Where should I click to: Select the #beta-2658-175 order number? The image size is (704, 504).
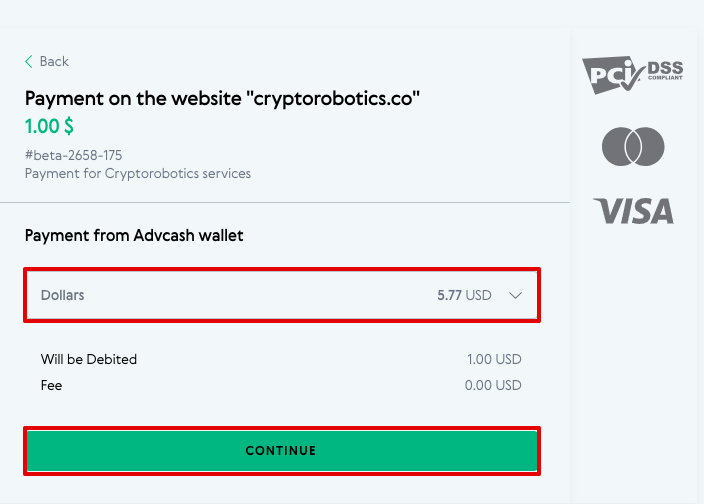[x=73, y=155]
